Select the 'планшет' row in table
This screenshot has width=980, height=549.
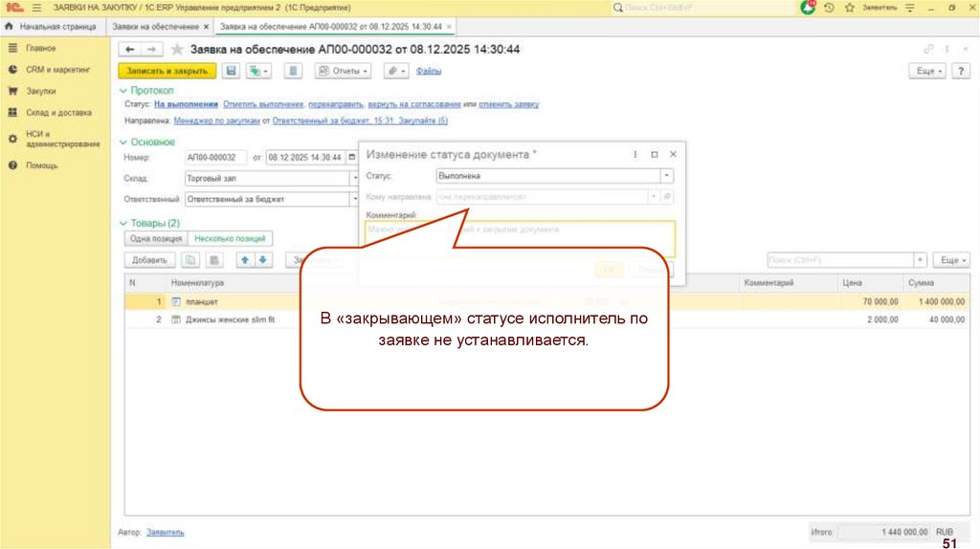pyautogui.click(x=202, y=301)
